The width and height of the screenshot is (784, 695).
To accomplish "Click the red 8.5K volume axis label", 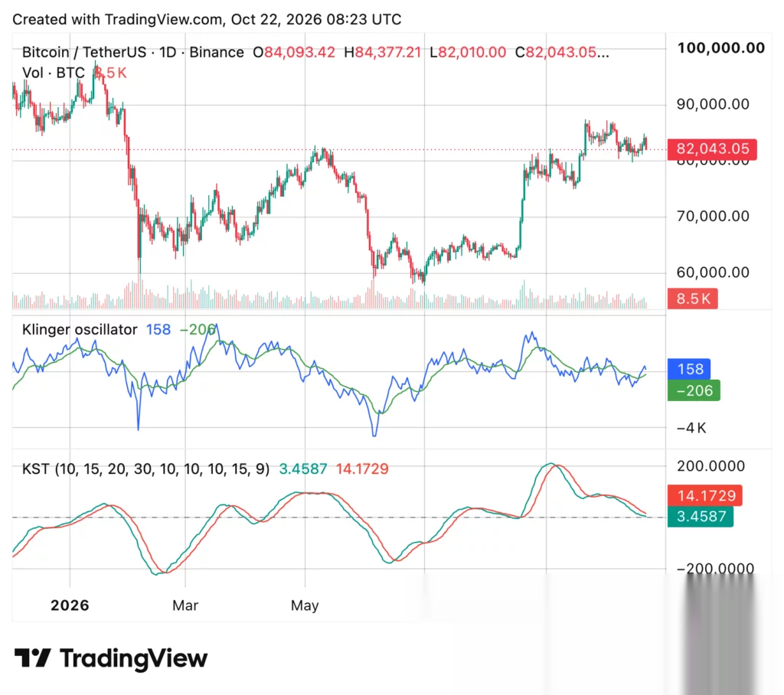I will click(x=692, y=299).
